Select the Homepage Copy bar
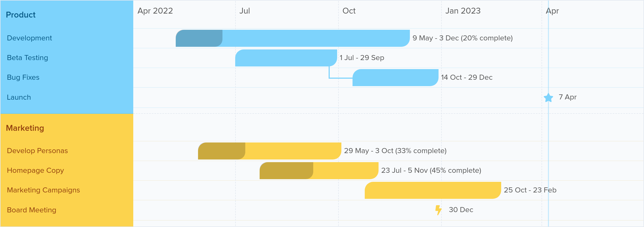The image size is (644, 227). pos(319,171)
